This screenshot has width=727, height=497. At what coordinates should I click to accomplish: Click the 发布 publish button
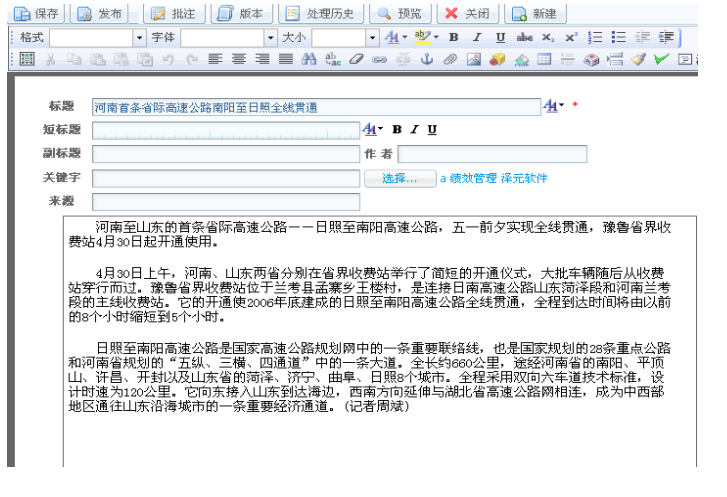pos(99,14)
